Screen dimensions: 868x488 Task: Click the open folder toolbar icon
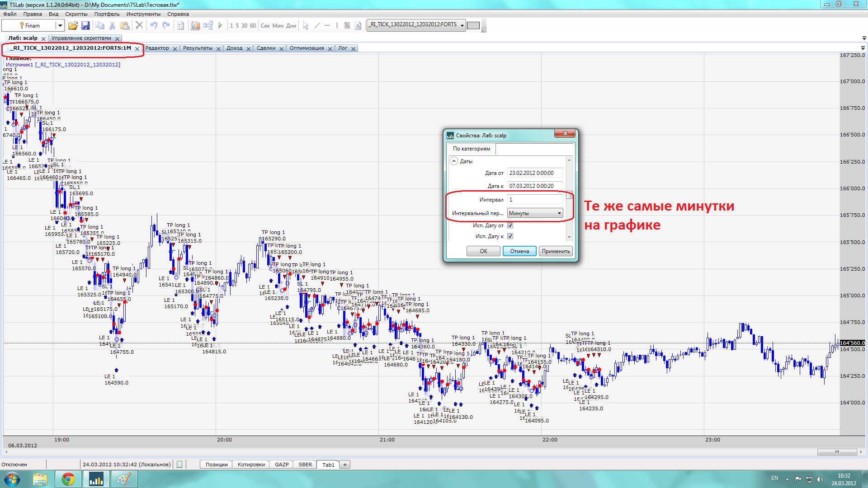point(73,26)
